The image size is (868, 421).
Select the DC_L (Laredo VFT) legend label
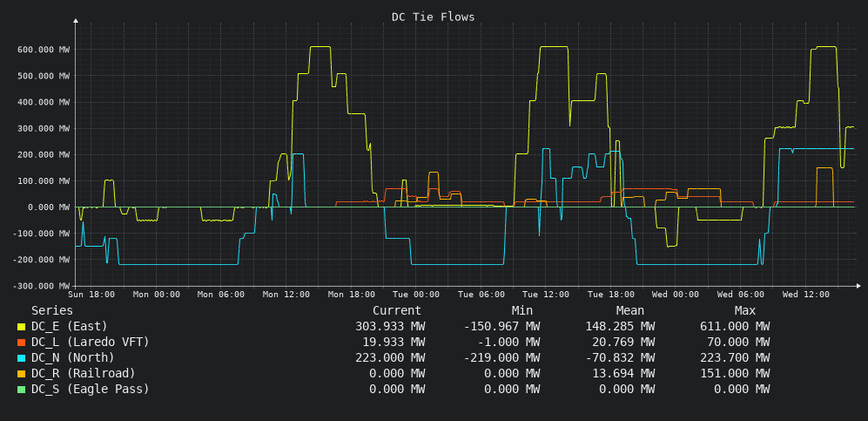[91, 342]
